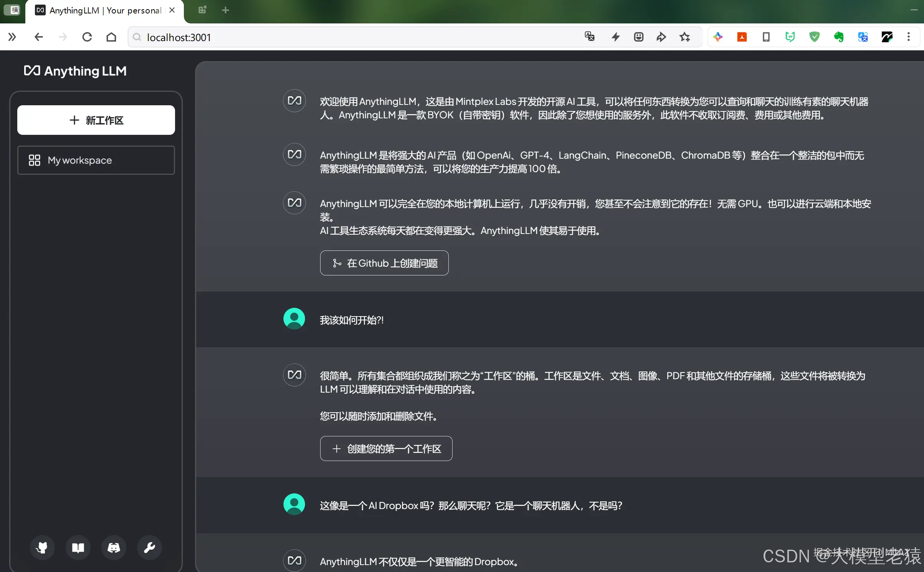Click the colorful sparkle extension icon
Image resolution: width=924 pixels, height=572 pixels.
[718, 37]
